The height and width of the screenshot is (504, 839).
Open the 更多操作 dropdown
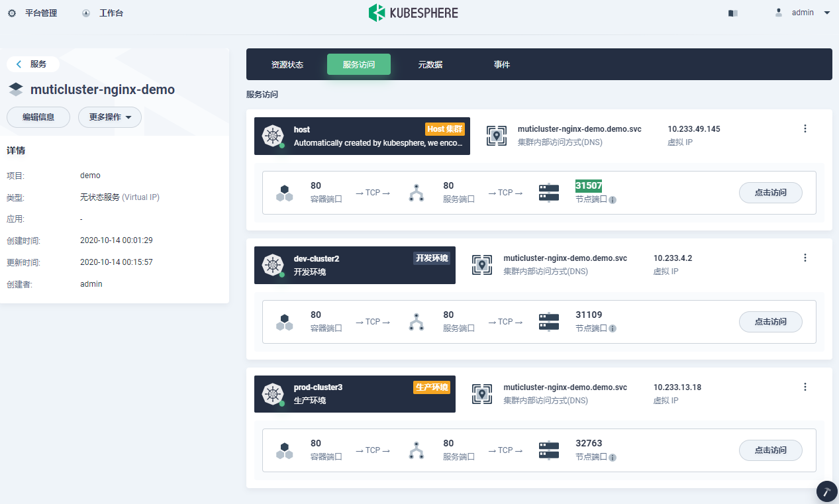point(110,117)
